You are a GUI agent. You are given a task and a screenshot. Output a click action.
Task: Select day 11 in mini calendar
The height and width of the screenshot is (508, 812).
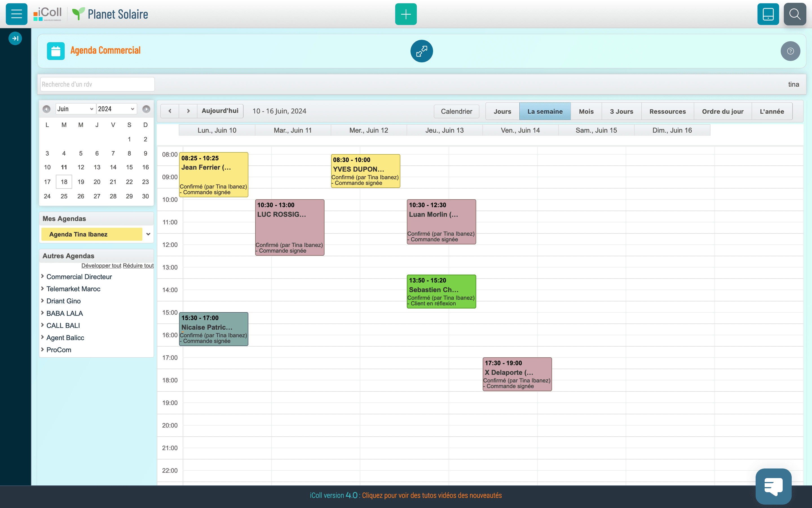tap(64, 167)
